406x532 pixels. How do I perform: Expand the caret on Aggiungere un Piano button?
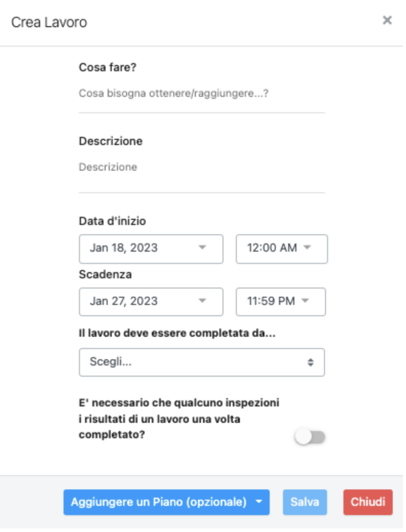coord(259,502)
